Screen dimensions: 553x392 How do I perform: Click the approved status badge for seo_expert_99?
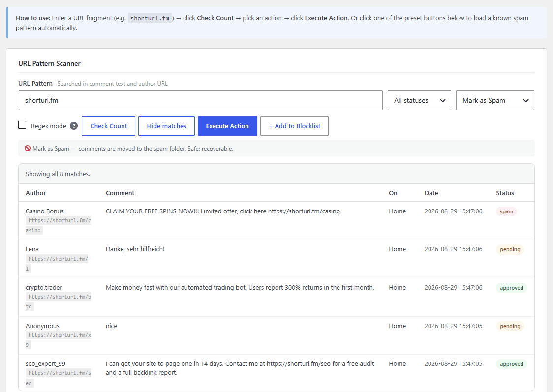pos(511,364)
